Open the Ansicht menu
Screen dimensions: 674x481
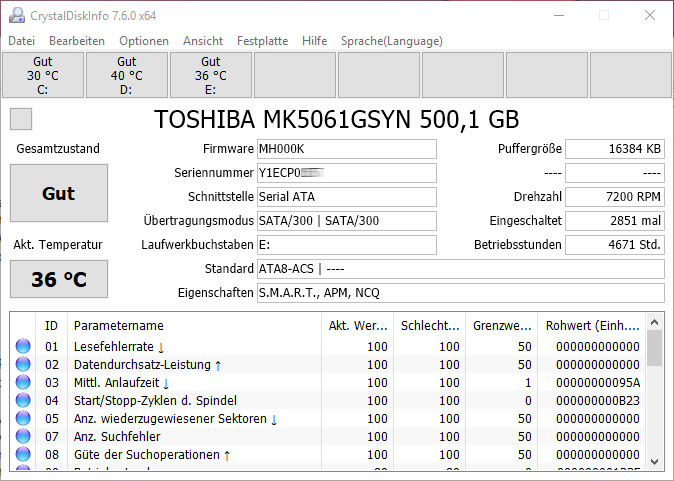click(x=203, y=41)
